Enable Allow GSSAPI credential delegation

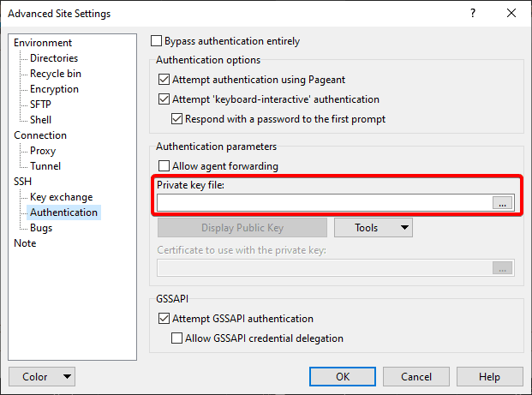click(178, 338)
